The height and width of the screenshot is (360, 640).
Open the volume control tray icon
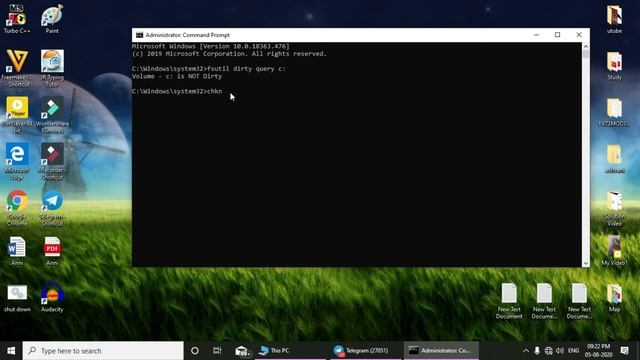point(560,351)
